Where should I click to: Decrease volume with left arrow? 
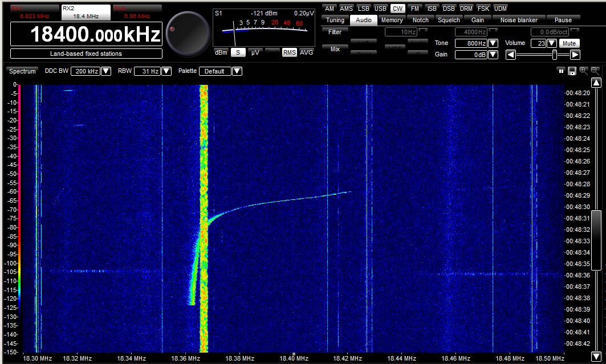[511, 55]
